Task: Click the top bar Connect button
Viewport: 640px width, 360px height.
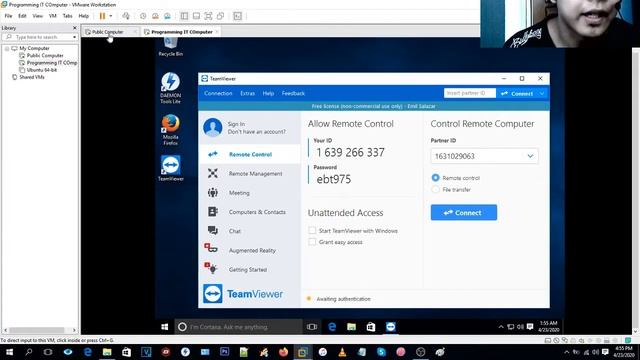Action: pyautogui.click(x=517, y=93)
